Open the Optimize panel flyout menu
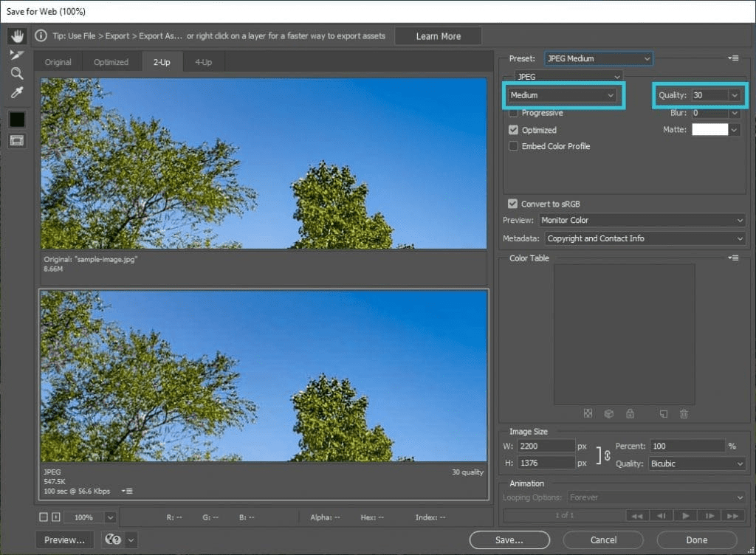 click(x=733, y=58)
